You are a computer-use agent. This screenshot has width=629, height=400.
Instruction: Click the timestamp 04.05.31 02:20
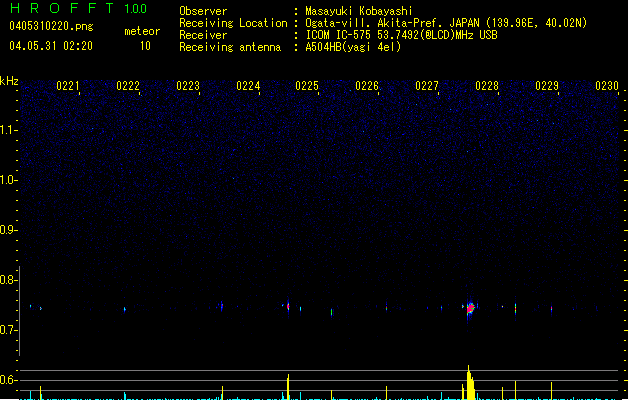click(x=51, y=46)
